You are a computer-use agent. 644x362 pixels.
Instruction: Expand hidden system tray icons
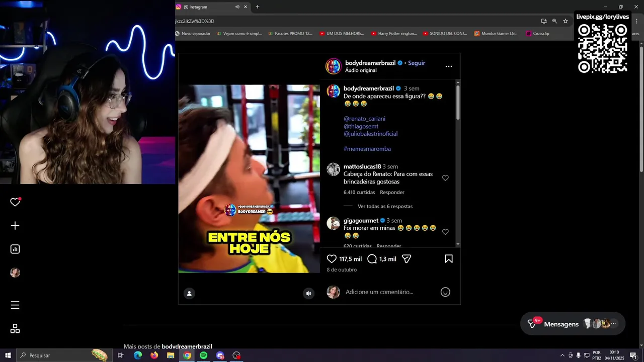click(562, 355)
